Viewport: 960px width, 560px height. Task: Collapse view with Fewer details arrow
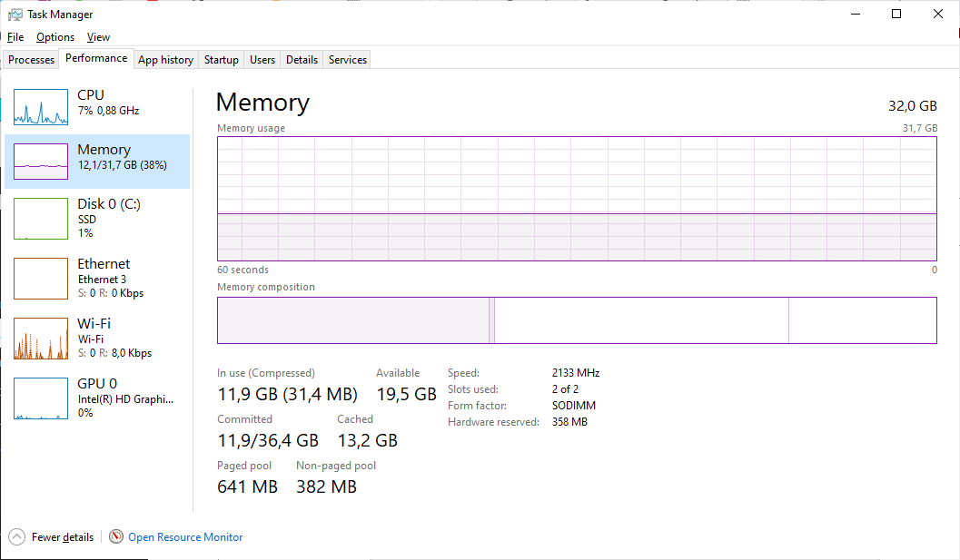point(16,537)
